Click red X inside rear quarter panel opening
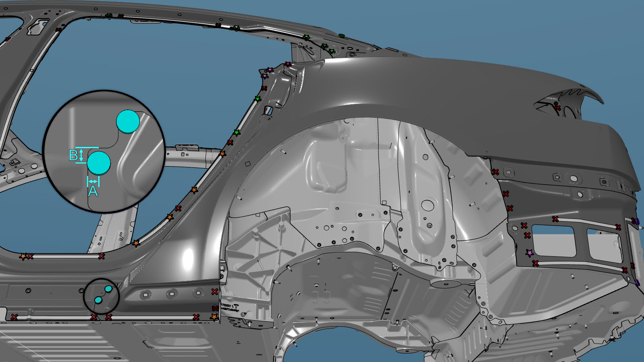Viewport: 644px width, 362px height. pos(557,107)
